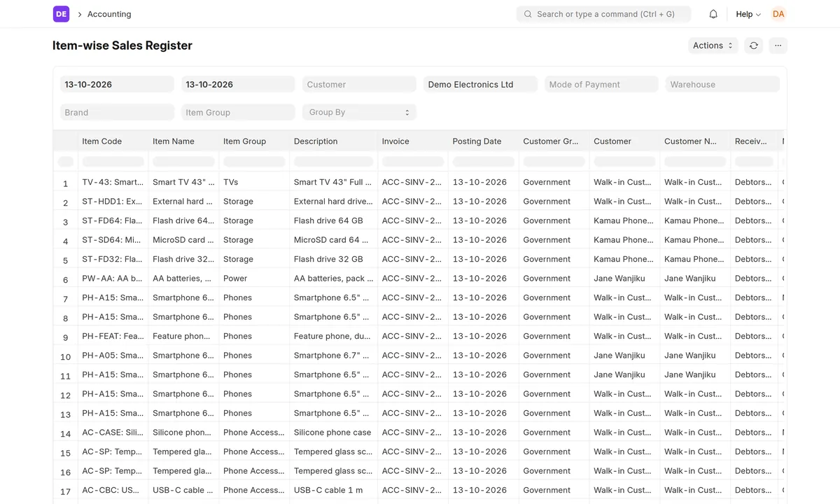Click the Invoice column header
Image resolution: width=840 pixels, height=504 pixels.
413,141
